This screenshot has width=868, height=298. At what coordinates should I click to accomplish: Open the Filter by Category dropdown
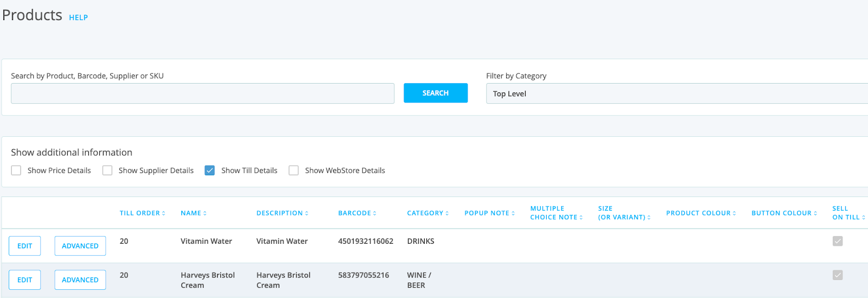click(676, 93)
